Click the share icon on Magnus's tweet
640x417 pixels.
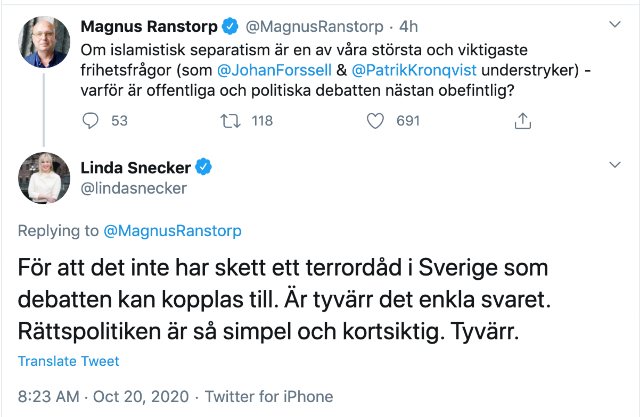[x=522, y=121]
